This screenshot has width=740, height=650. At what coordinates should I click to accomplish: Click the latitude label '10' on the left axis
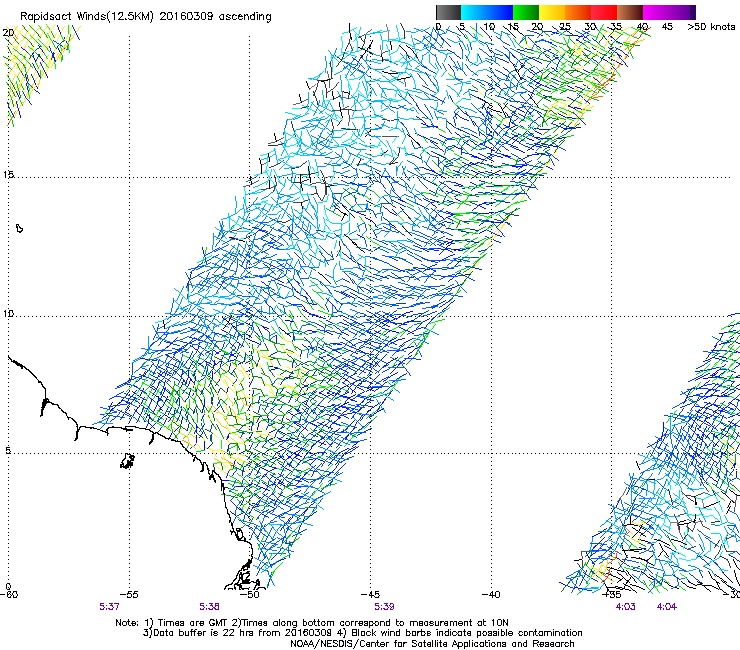coord(8,313)
